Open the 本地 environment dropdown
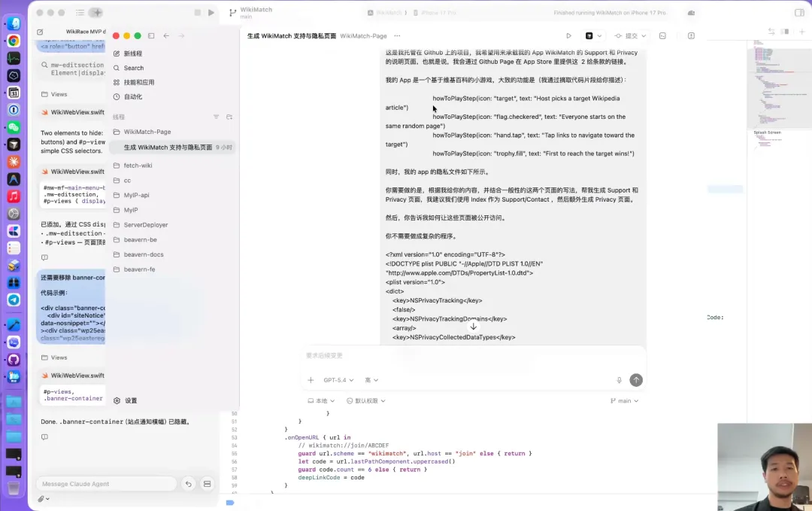The height and width of the screenshot is (511, 812). 321,400
